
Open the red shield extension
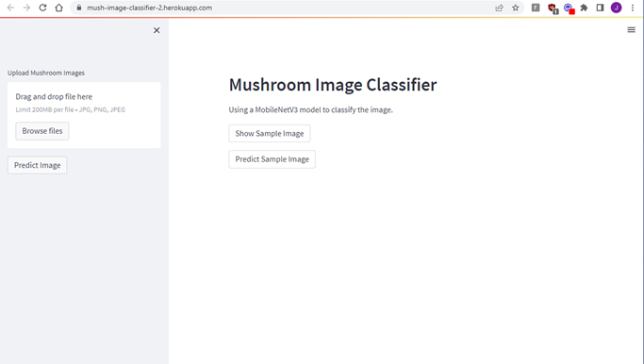(553, 8)
